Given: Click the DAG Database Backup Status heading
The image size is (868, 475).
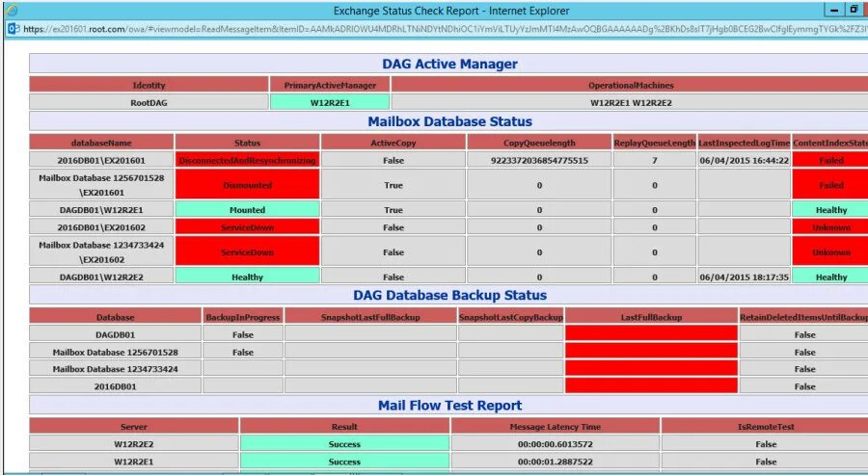Looking at the screenshot, I should pyautogui.click(x=449, y=295).
